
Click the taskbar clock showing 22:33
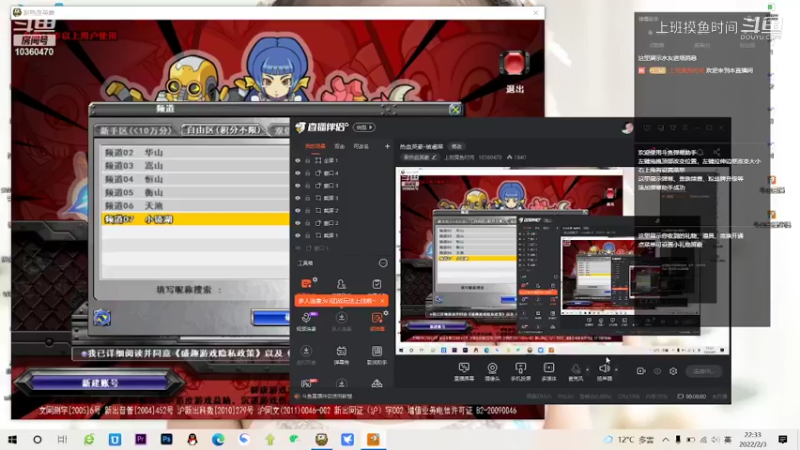coord(752,439)
